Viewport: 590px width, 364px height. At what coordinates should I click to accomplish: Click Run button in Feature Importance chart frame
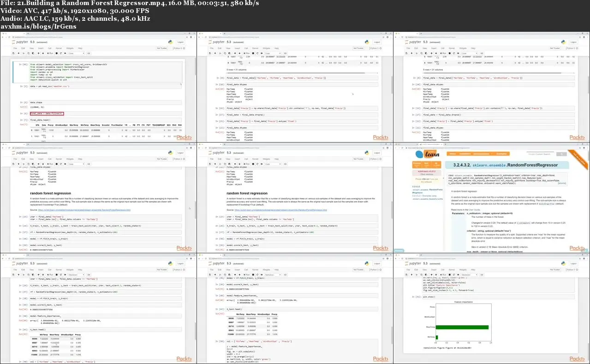point(443,274)
